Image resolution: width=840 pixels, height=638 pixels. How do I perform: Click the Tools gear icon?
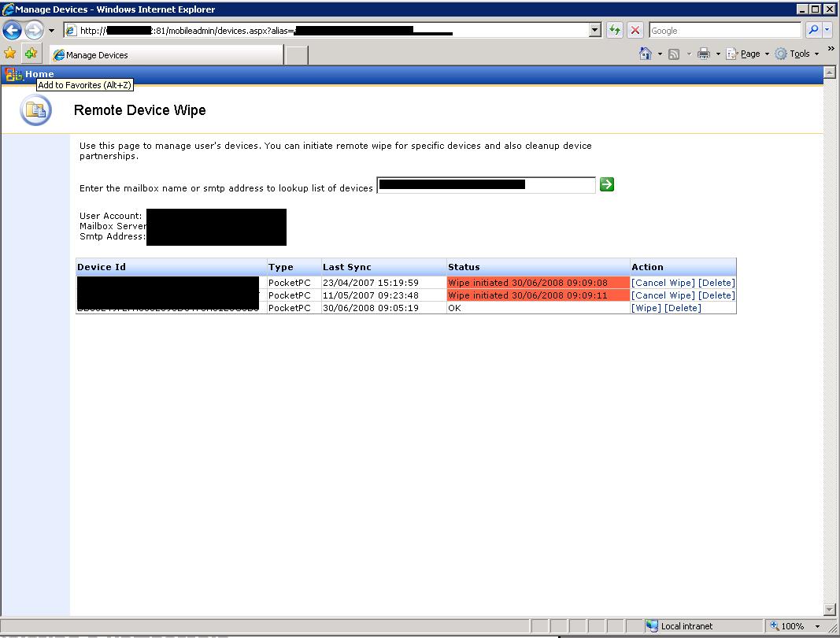[781, 54]
